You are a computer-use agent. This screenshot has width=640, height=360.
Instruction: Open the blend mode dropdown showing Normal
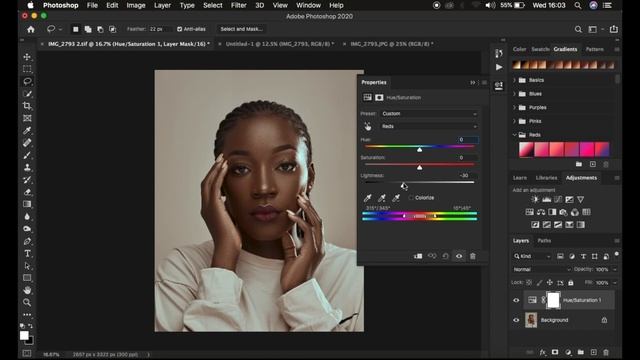[x=542, y=269]
